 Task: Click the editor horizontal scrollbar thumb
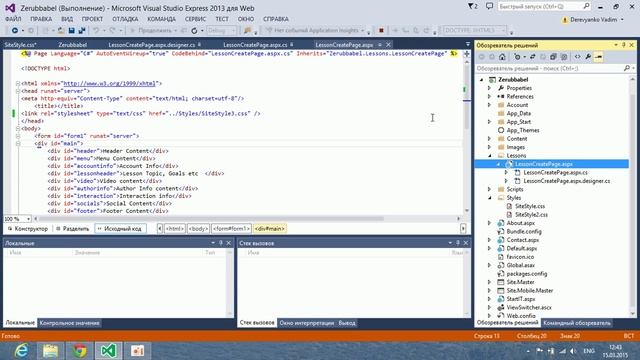[211, 219]
